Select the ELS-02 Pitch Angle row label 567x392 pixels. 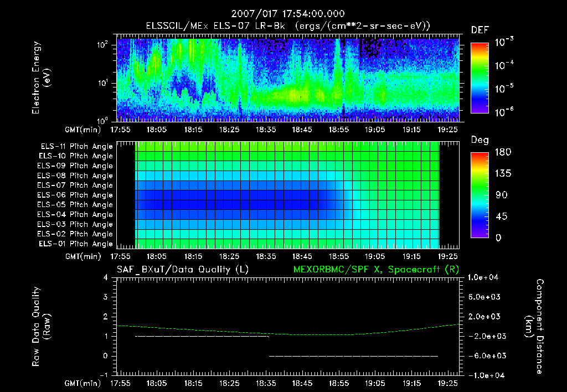click(x=75, y=234)
